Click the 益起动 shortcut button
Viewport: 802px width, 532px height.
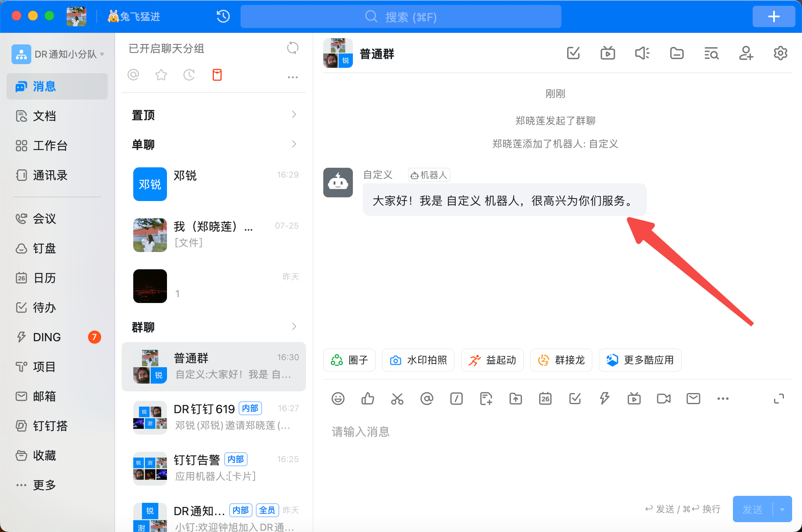492,360
